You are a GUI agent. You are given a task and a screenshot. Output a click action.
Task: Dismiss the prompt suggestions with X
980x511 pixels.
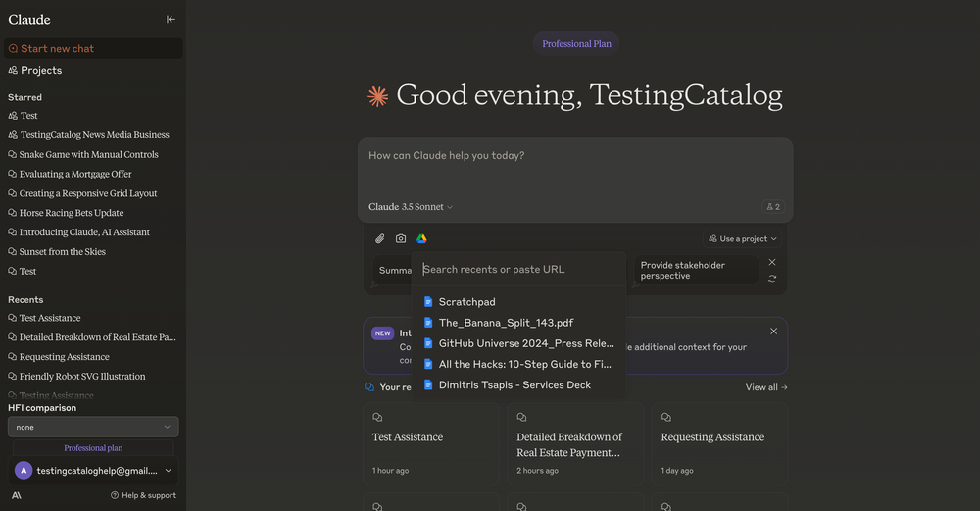pyautogui.click(x=772, y=262)
